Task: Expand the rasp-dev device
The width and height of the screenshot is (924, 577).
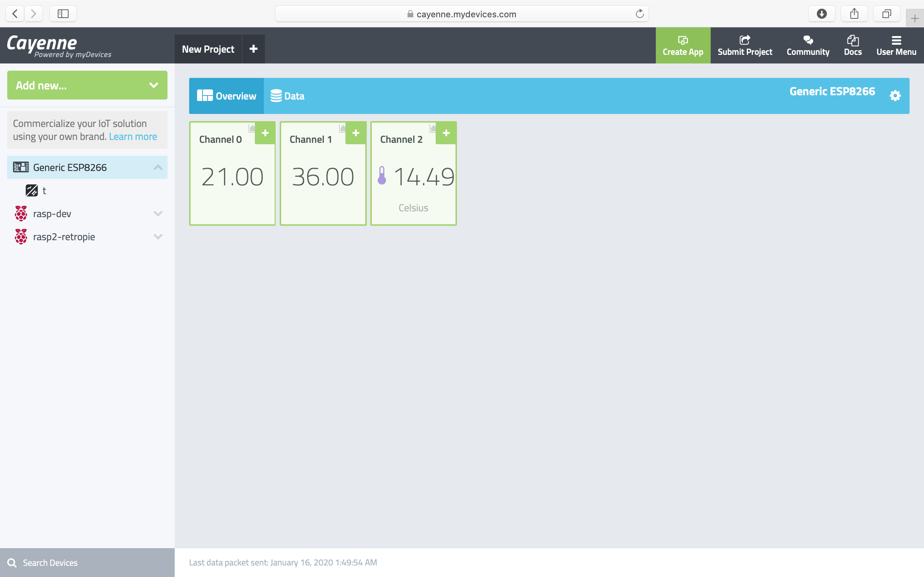Action: coord(158,214)
